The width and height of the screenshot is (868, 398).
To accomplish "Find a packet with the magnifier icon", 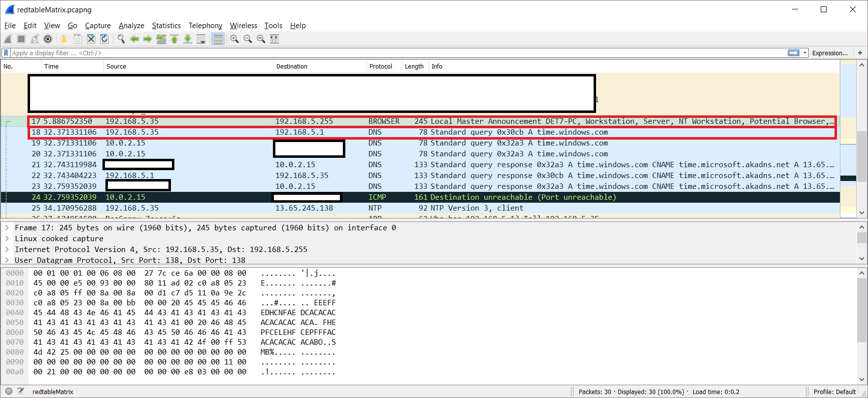I will 121,39.
